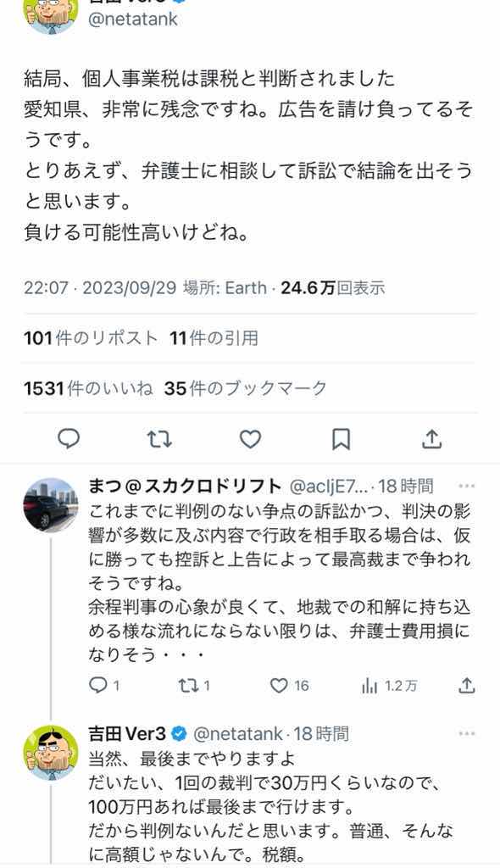View analytics icon showing 1.2万 views
This screenshot has height=868, width=500.
369,687
